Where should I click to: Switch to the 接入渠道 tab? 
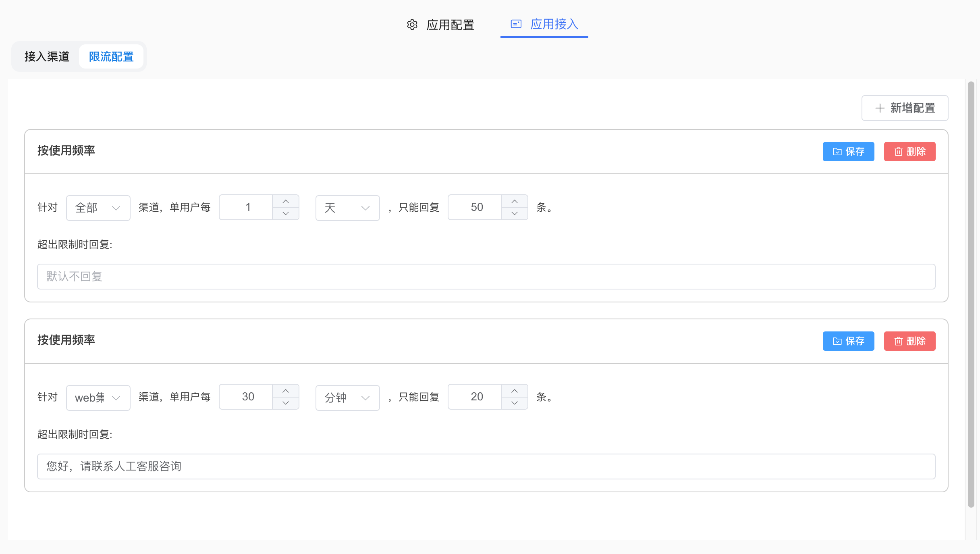pos(47,56)
